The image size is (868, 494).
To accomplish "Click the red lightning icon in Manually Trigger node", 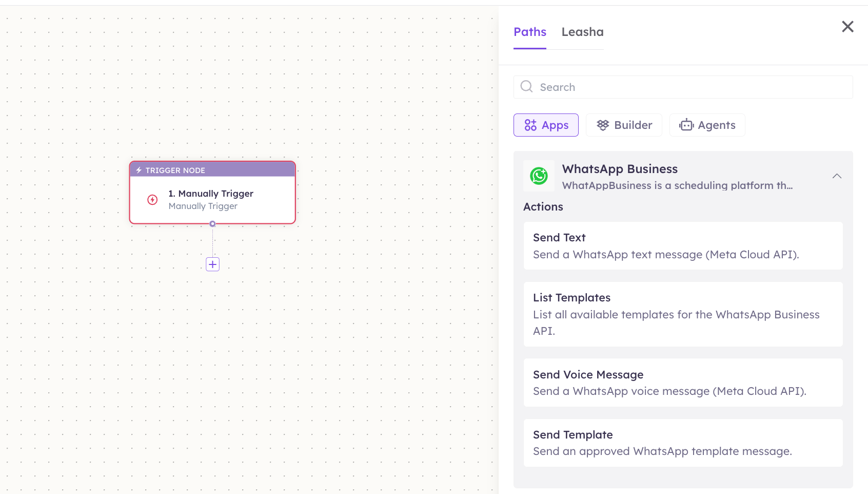I will click(x=152, y=200).
